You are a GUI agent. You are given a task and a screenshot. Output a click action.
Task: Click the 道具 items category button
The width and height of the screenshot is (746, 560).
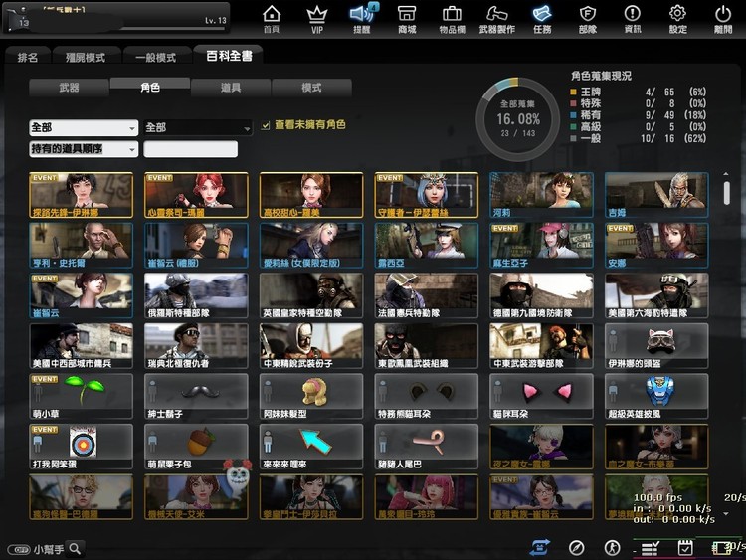click(x=230, y=88)
